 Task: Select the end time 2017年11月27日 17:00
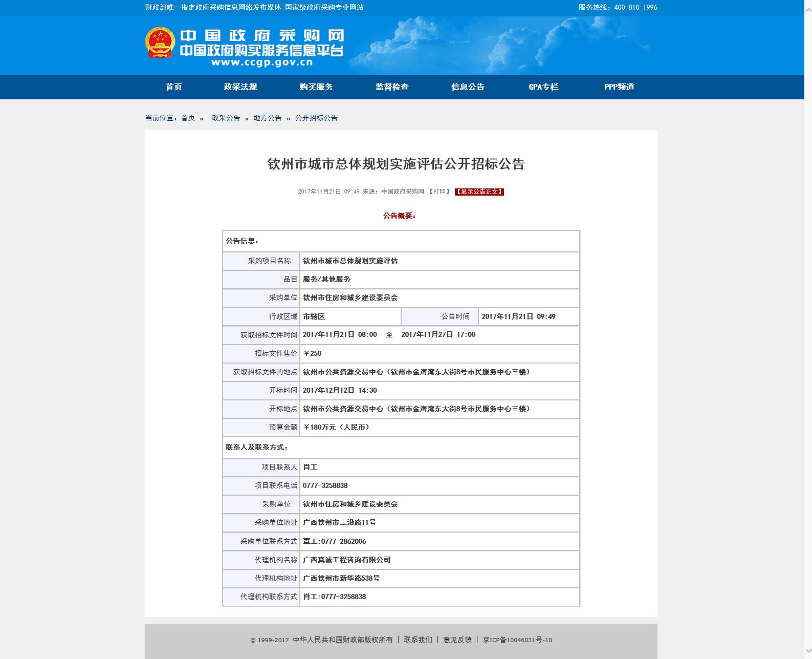click(x=438, y=334)
